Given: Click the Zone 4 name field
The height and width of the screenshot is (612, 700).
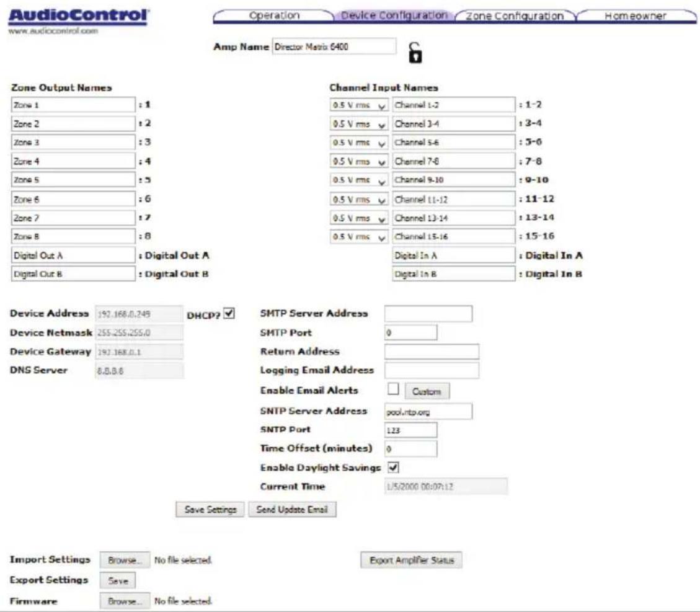Looking at the screenshot, I should tap(73, 161).
